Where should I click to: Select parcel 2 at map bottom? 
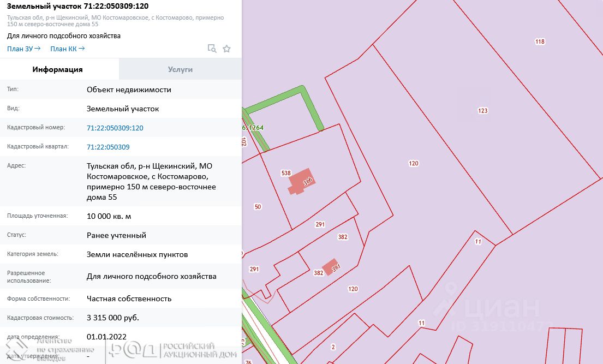pos(333,347)
